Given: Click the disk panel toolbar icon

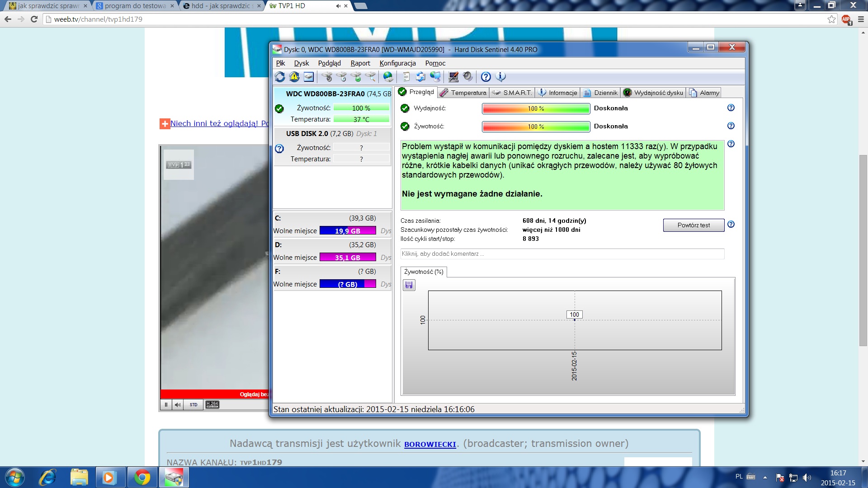Looking at the screenshot, I should (309, 77).
